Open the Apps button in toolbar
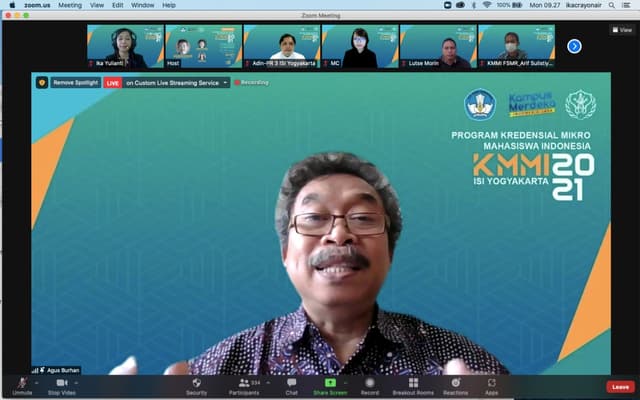This screenshot has height=400, width=640. 491,386
